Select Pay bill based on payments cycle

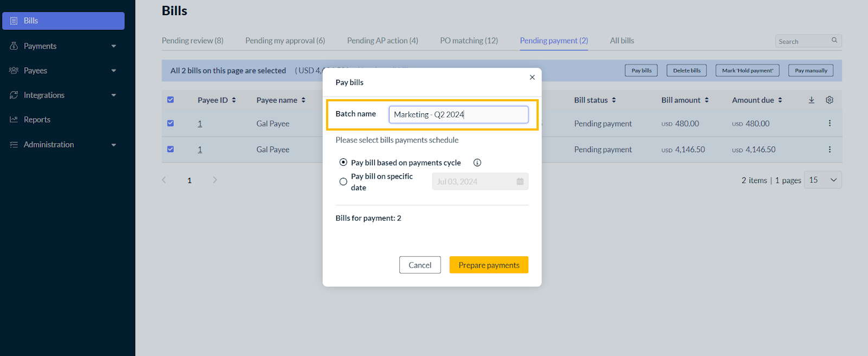pos(343,163)
